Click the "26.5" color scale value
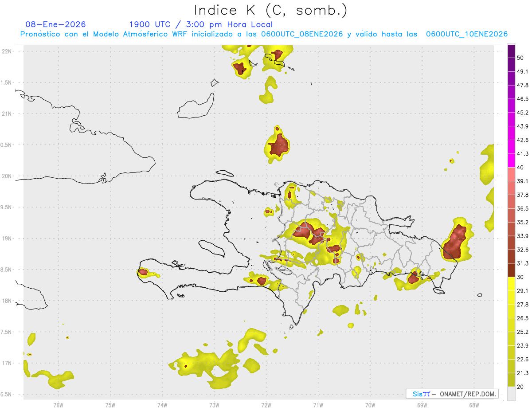The height and width of the screenshot is (411, 532). coord(523,318)
